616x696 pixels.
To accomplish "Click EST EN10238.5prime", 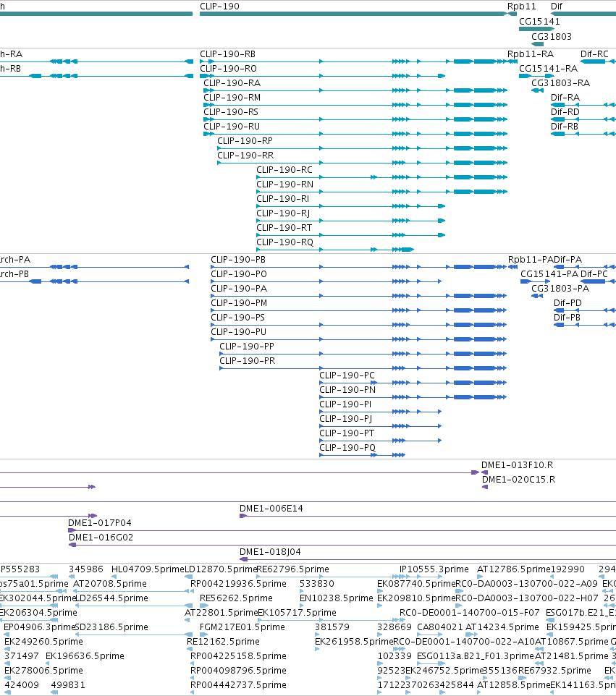I will 336,598.
